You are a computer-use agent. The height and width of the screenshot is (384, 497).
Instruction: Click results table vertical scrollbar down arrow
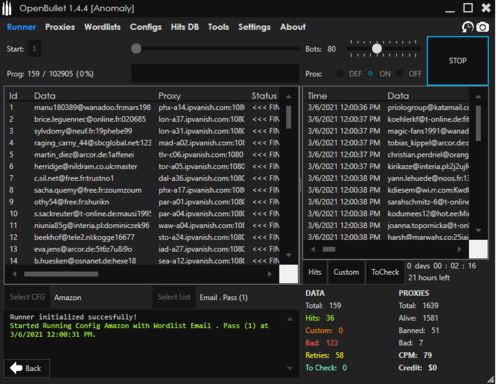(x=478, y=230)
